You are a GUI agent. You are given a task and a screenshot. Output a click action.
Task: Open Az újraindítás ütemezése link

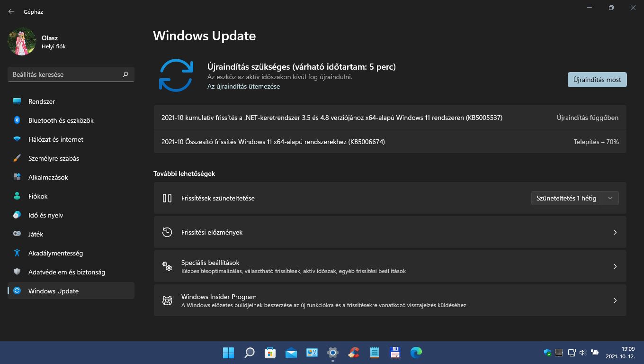click(243, 86)
